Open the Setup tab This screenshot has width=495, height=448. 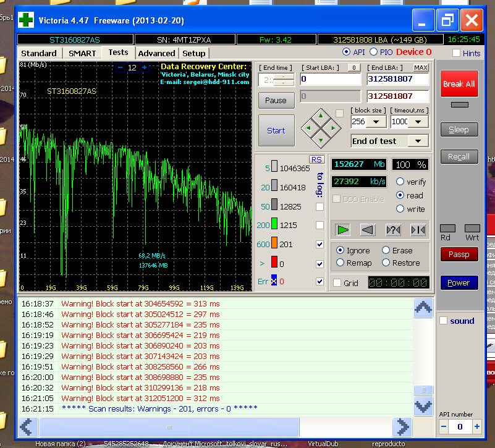click(194, 53)
